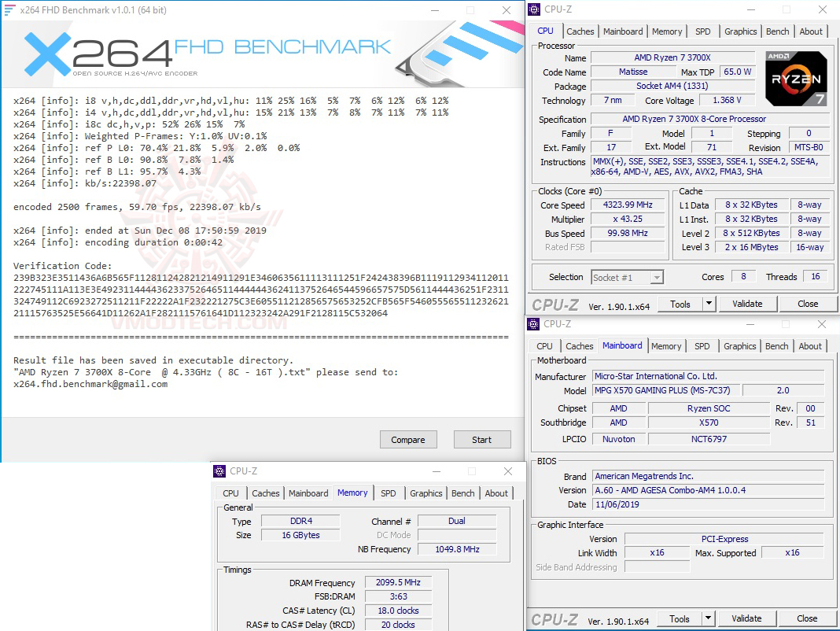Select the CPU tab in the top CPU-Z window
The height and width of the screenshot is (631, 840).
[x=545, y=31]
